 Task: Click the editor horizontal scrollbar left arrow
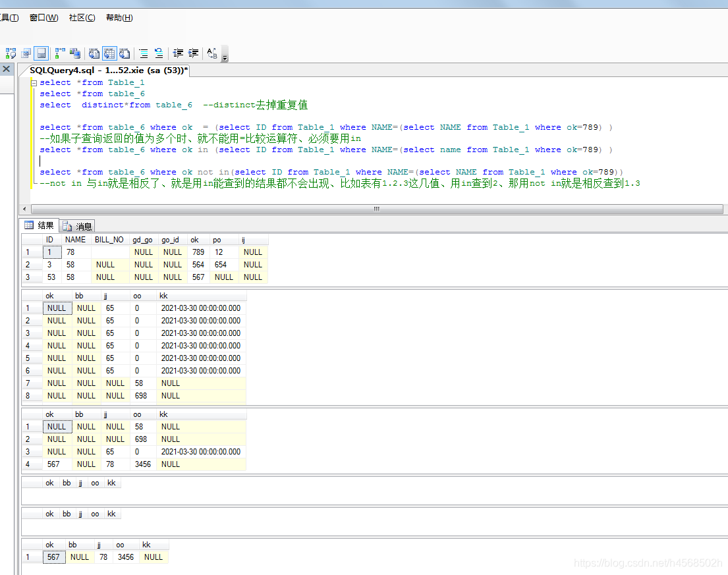[x=24, y=209]
